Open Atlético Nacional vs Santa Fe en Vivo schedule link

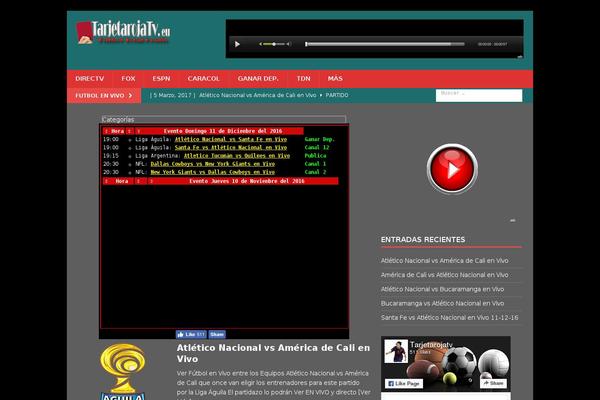(231, 139)
